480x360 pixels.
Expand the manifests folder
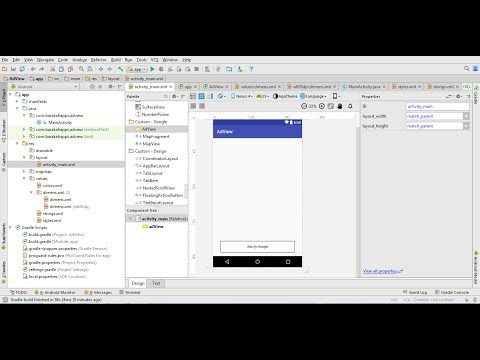pyautogui.click(x=17, y=101)
